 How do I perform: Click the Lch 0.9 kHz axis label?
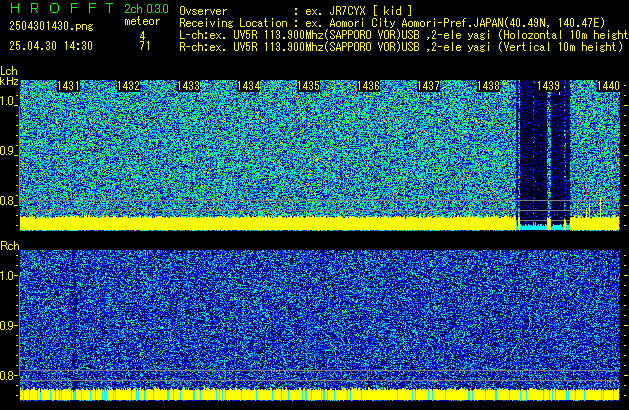(8, 151)
